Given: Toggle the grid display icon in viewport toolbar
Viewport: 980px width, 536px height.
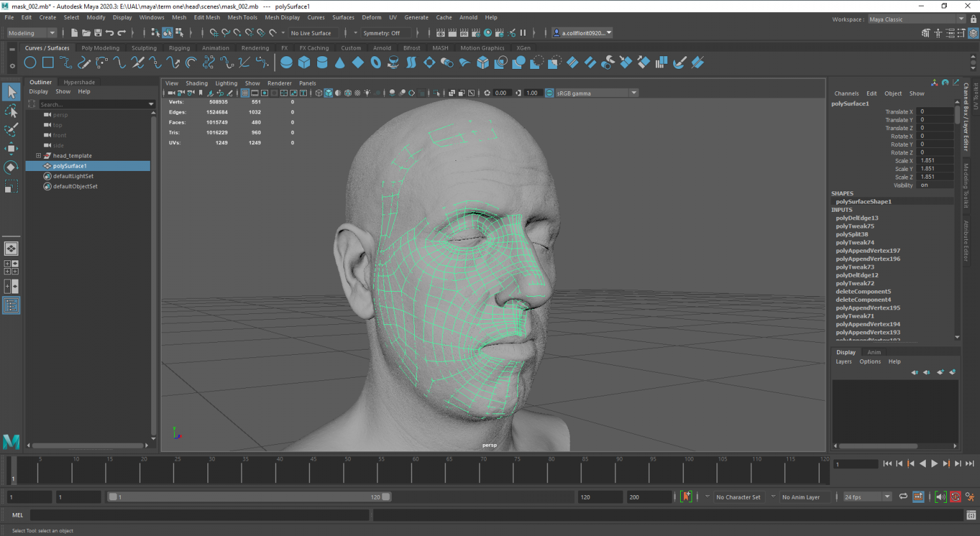Looking at the screenshot, I should pos(245,93).
